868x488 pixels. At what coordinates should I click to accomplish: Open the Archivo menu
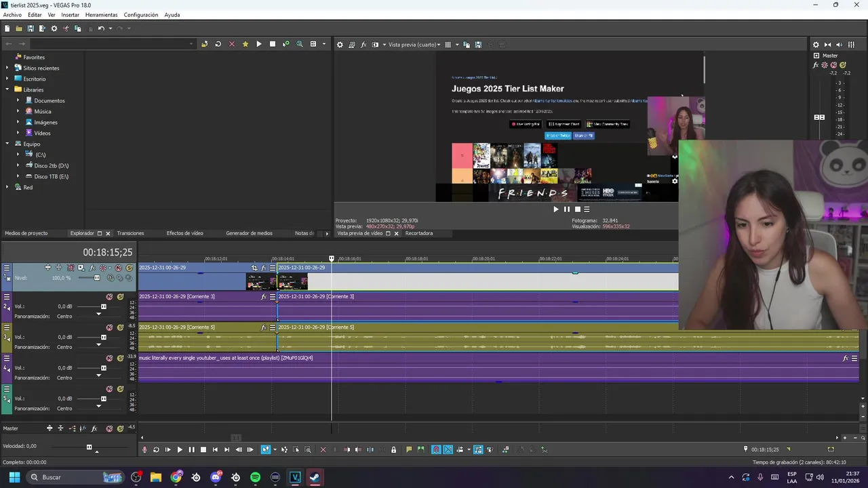pyautogui.click(x=12, y=15)
